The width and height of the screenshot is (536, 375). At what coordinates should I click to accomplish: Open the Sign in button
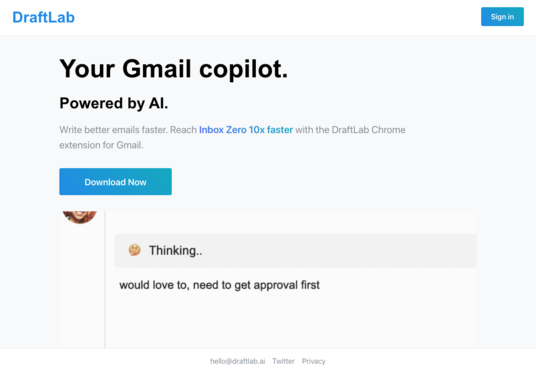(502, 17)
